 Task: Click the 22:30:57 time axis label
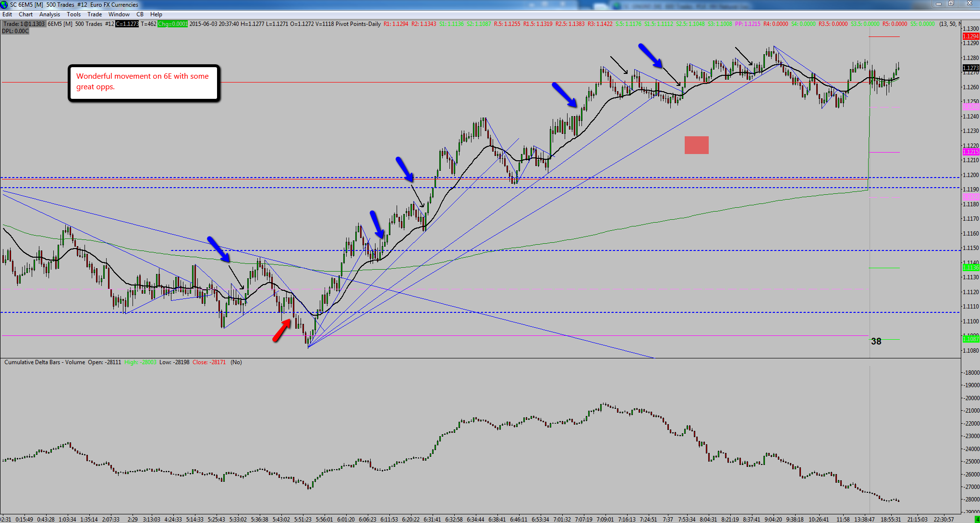pyautogui.click(x=944, y=519)
